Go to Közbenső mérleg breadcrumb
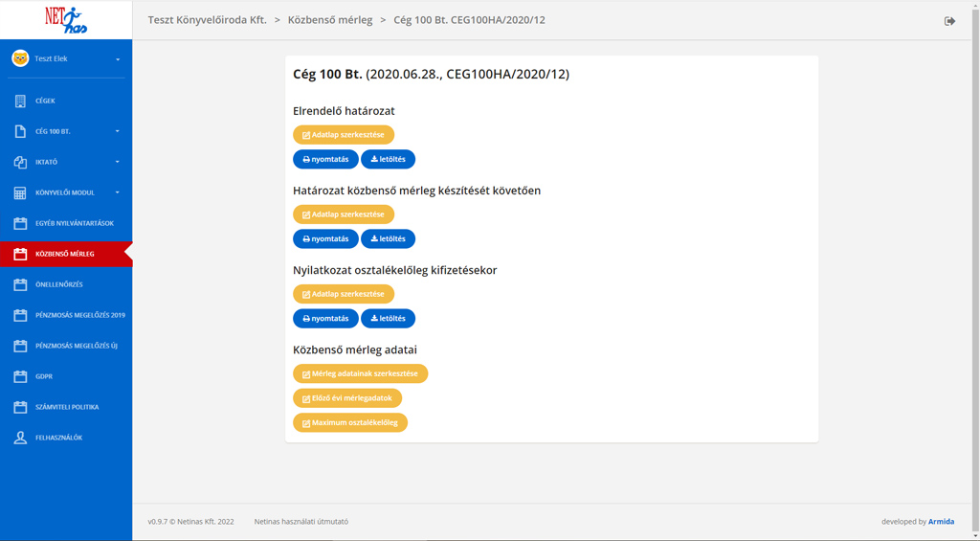Viewport: 980px width, 541px height. pos(329,19)
